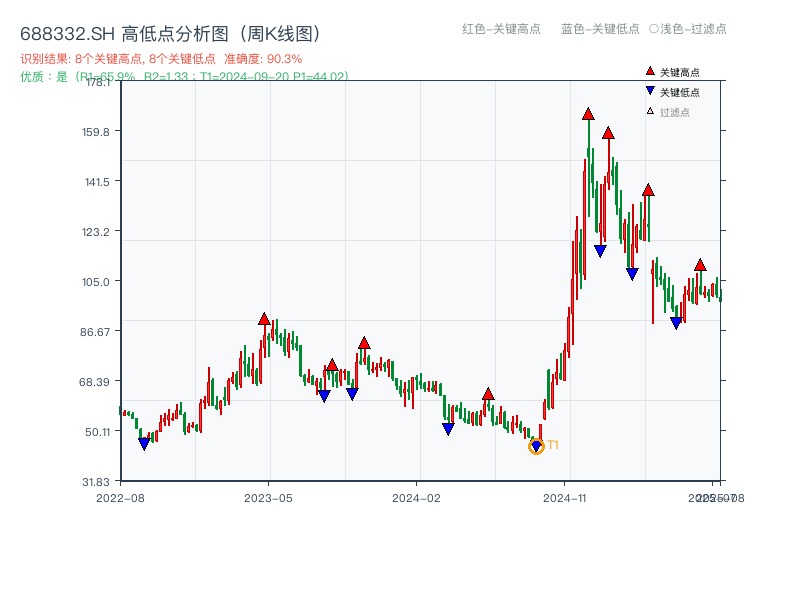Select the rightmost red 关键高点 marker

(x=700, y=264)
